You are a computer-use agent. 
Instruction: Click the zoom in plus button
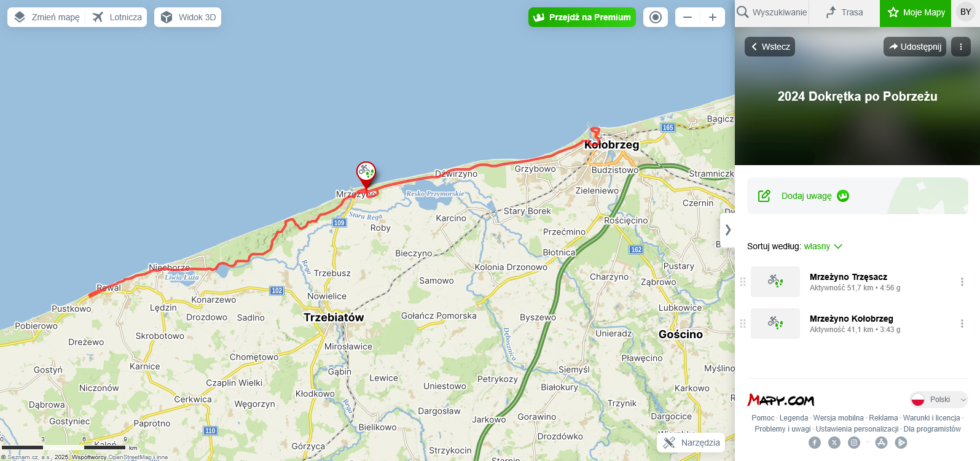[713, 17]
